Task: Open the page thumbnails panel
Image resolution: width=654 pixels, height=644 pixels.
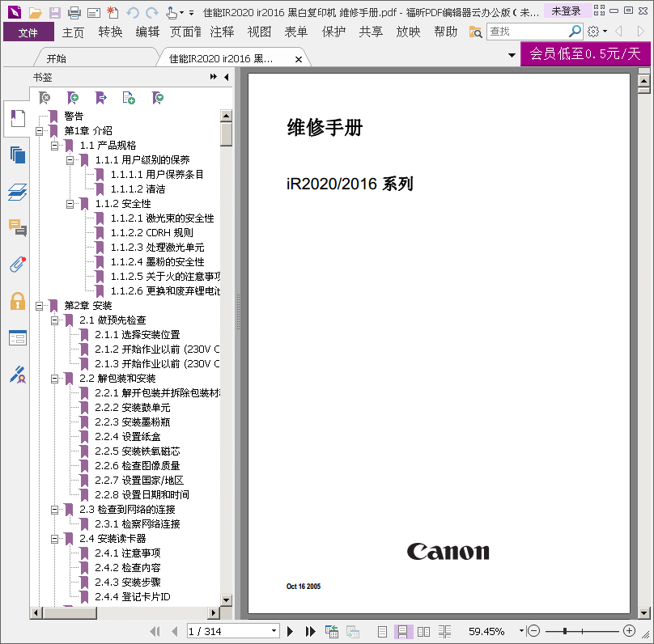Action: tap(18, 155)
